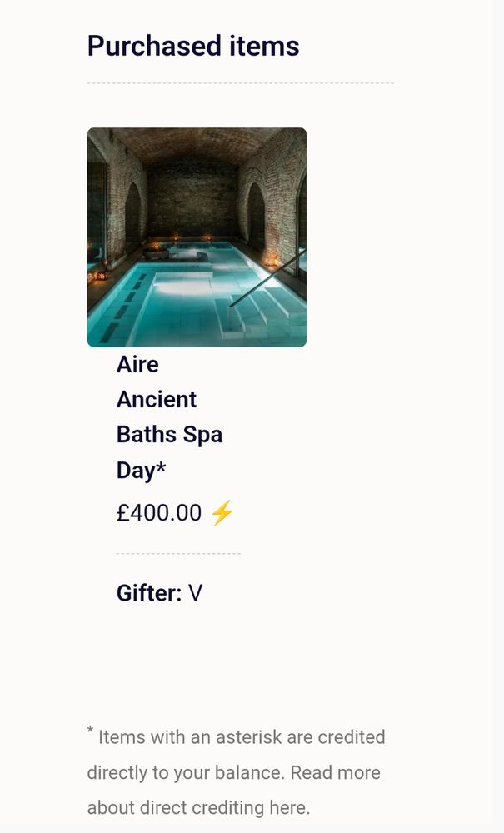The height and width of the screenshot is (833, 504).
Task: Click the word Ancient in the item title
Action: point(157,400)
